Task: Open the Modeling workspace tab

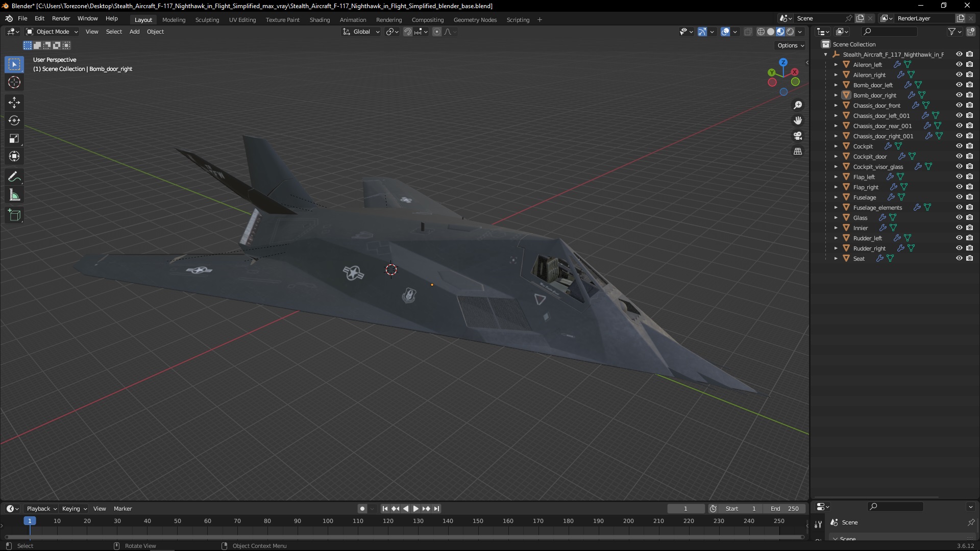Action: pos(173,19)
